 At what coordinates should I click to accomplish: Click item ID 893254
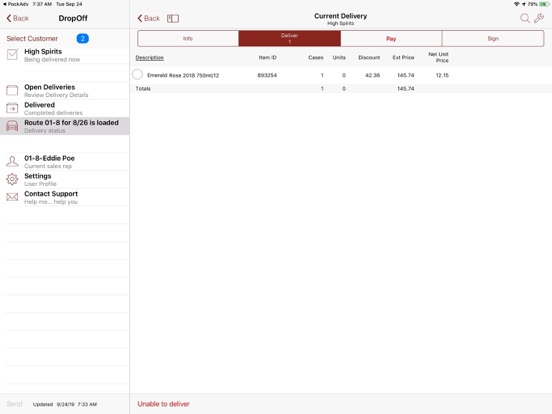pyautogui.click(x=267, y=75)
